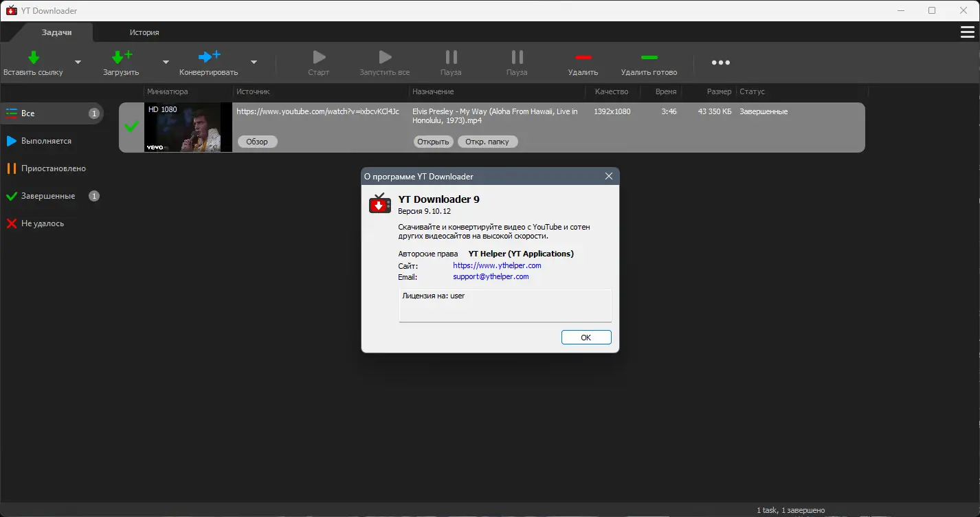Show Выполняется tasks in sidebar

click(52, 141)
